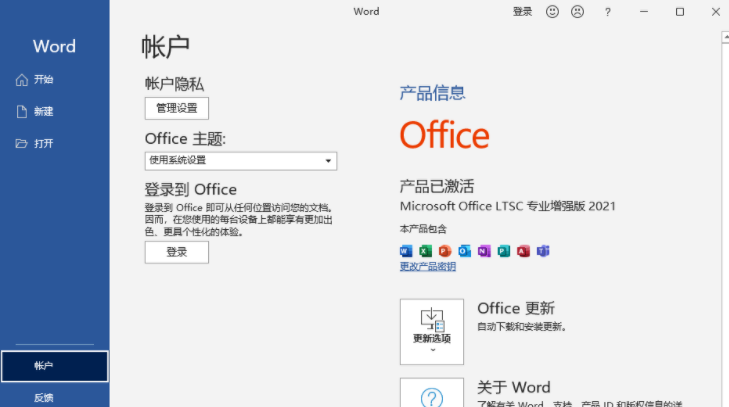This screenshot has height=407, width=729.
Task: Open the Office theme dropdown
Action: 241,161
